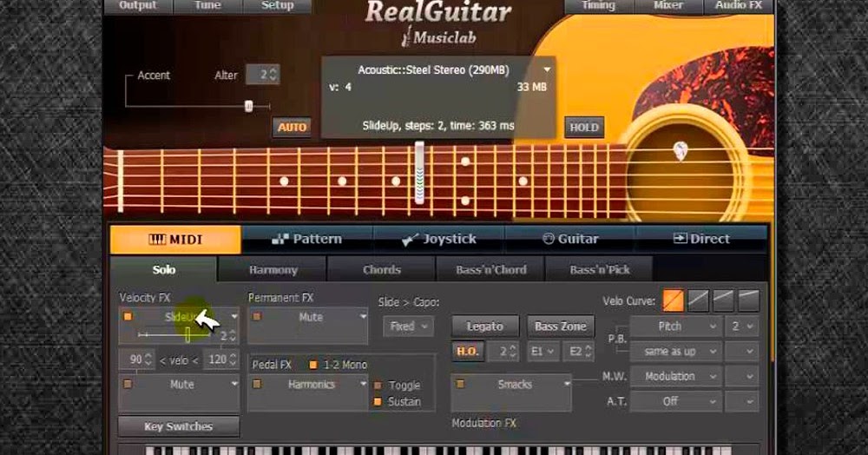Toggle the HOLD button
The height and width of the screenshot is (455, 868).
(x=584, y=128)
